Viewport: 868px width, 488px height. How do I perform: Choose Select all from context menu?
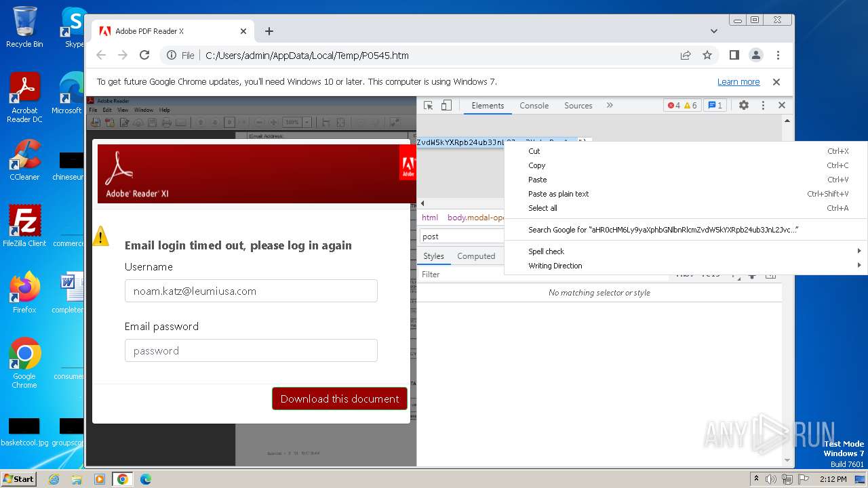point(686,208)
